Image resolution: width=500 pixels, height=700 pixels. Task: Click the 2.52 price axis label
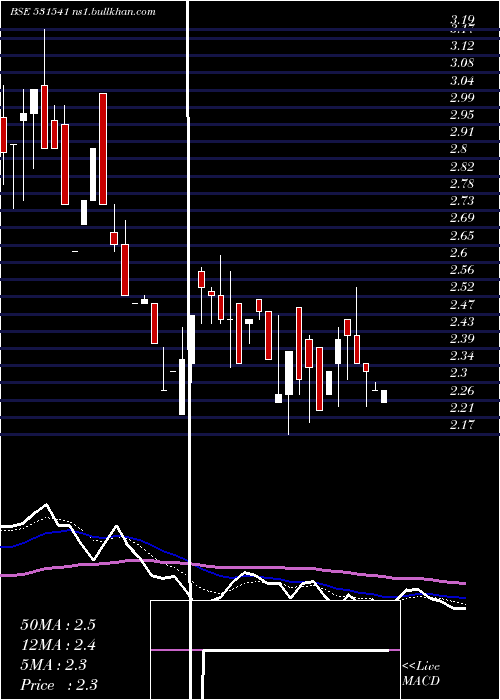462,287
